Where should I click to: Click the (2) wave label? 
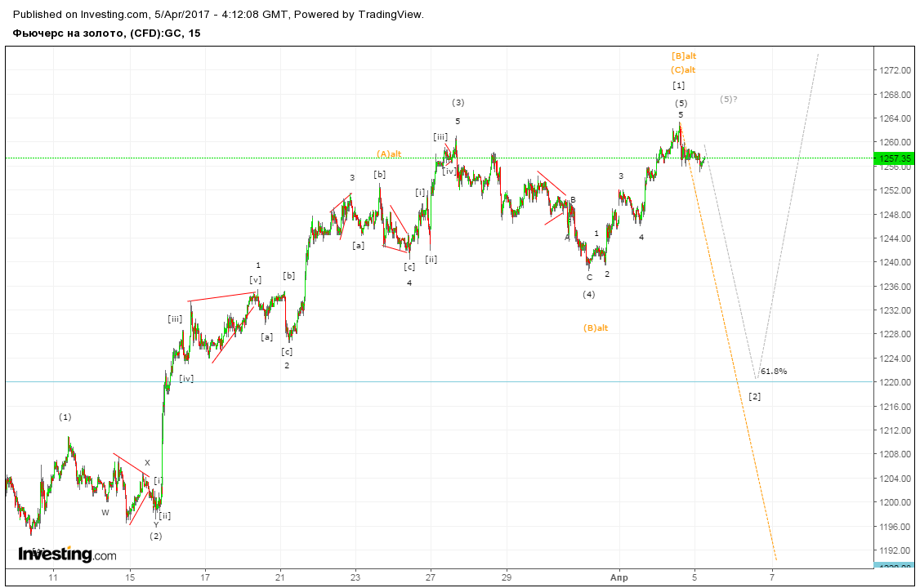(x=155, y=536)
